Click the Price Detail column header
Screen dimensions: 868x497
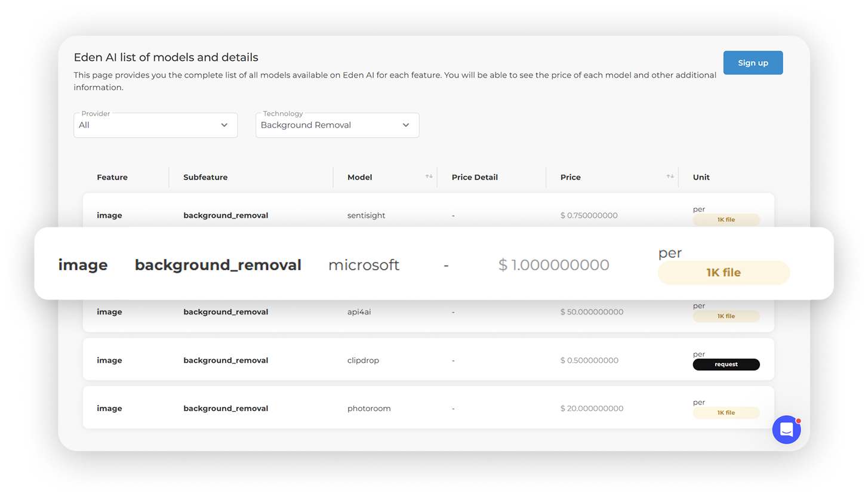(475, 177)
